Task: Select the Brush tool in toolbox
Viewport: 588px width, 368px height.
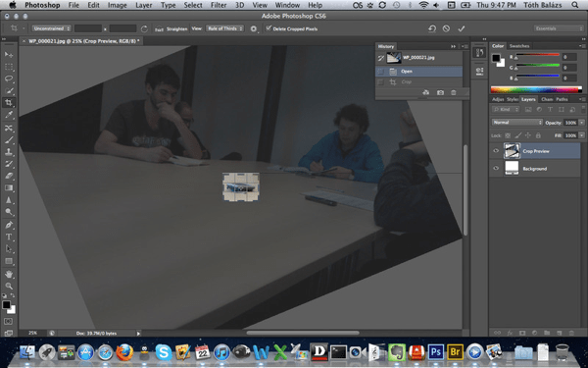Action: (x=9, y=140)
